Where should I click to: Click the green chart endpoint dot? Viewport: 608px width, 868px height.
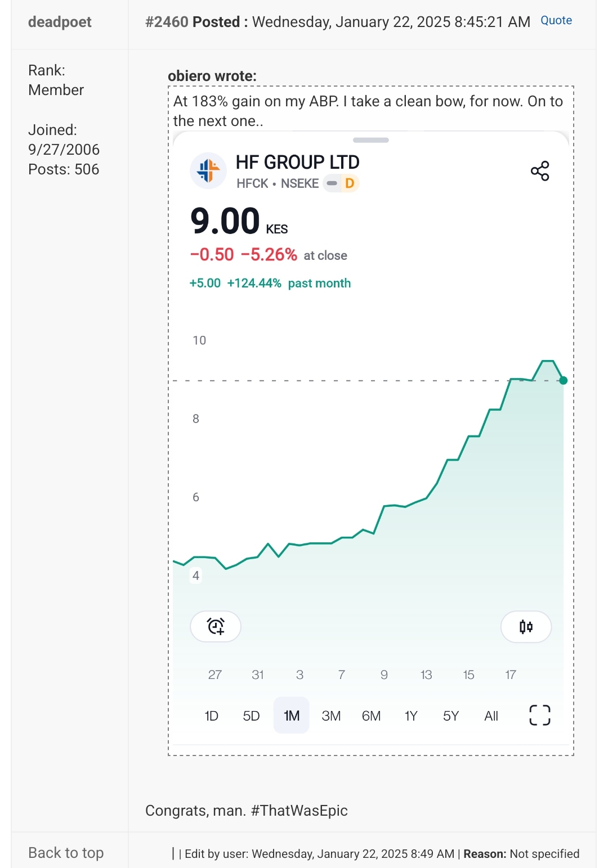(563, 380)
